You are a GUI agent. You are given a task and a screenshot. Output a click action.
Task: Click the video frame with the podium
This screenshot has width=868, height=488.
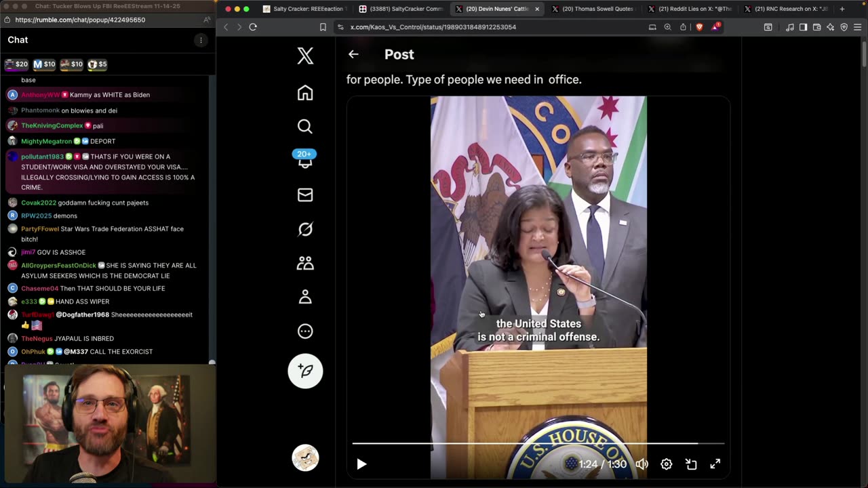point(538,287)
